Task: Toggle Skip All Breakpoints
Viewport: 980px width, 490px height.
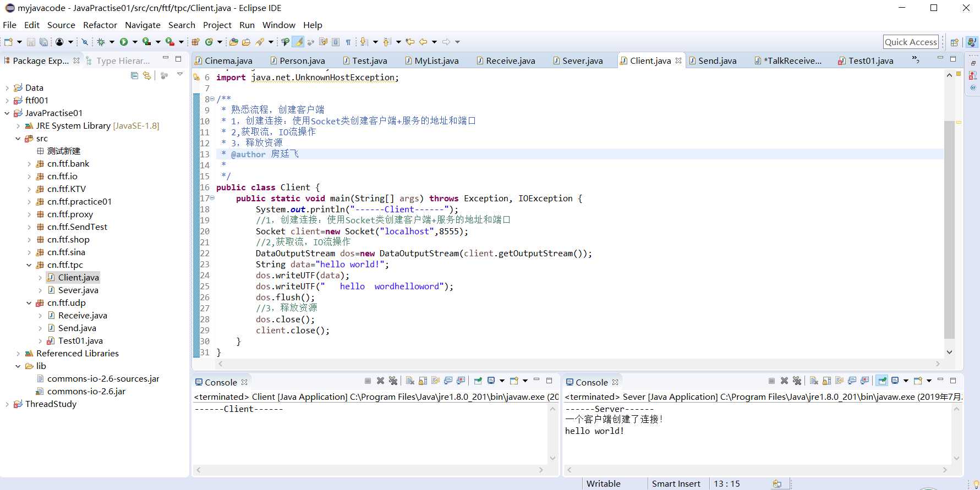Action: point(85,42)
